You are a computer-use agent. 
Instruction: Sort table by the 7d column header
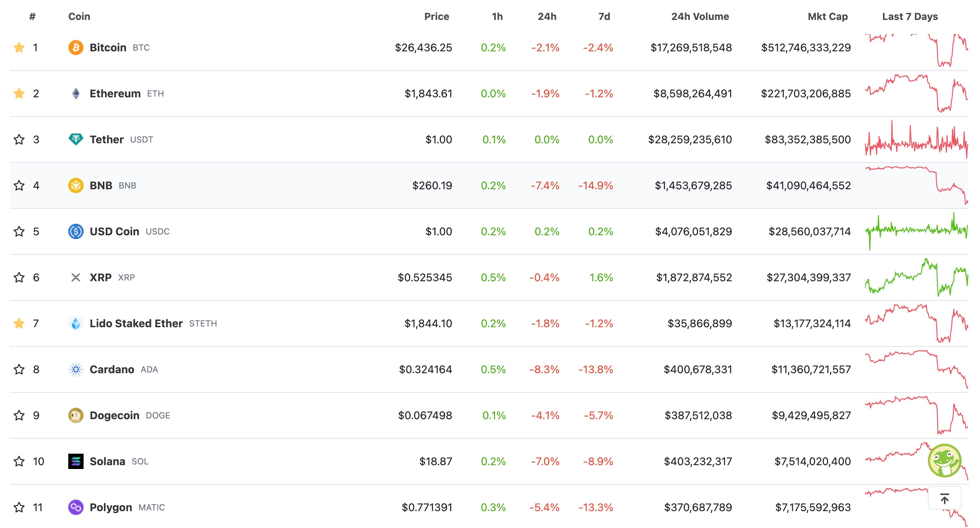[x=604, y=16]
